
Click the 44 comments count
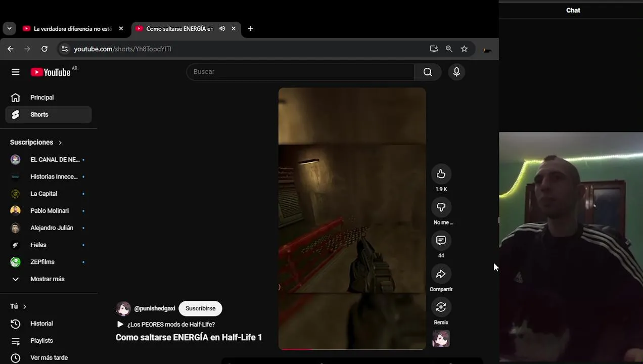click(441, 256)
